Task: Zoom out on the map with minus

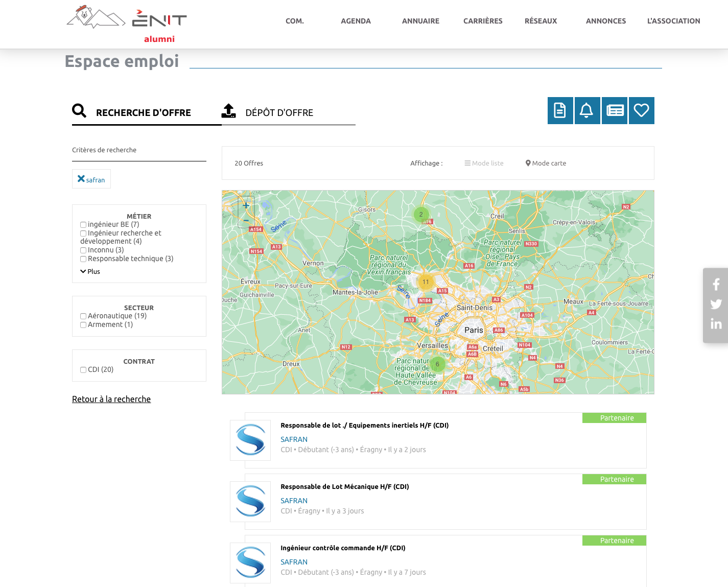Action: tap(246, 220)
